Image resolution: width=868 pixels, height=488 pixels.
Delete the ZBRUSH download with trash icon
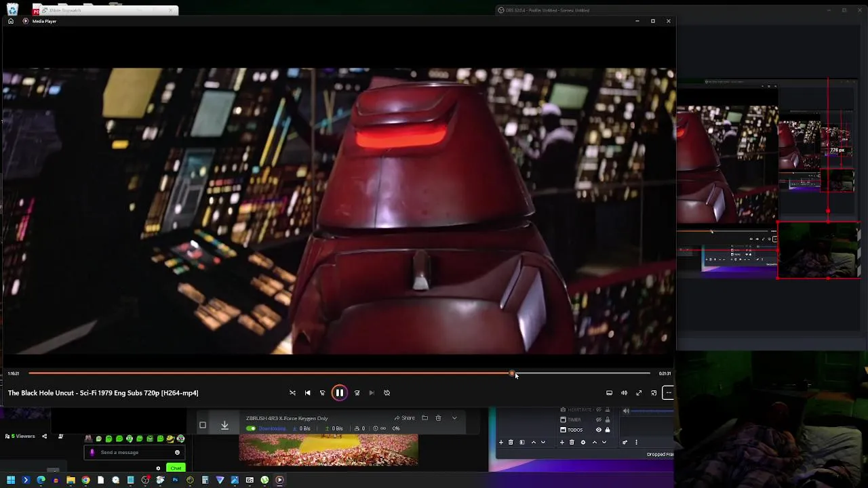[x=438, y=418]
